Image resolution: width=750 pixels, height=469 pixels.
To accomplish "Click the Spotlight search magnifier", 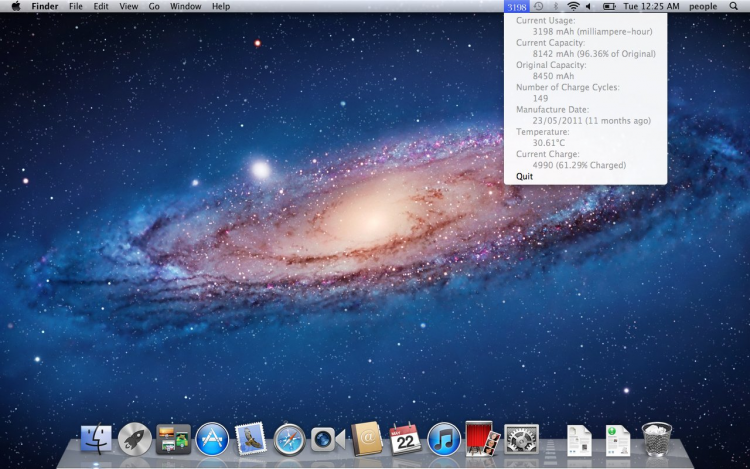I will [x=733, y=6].
